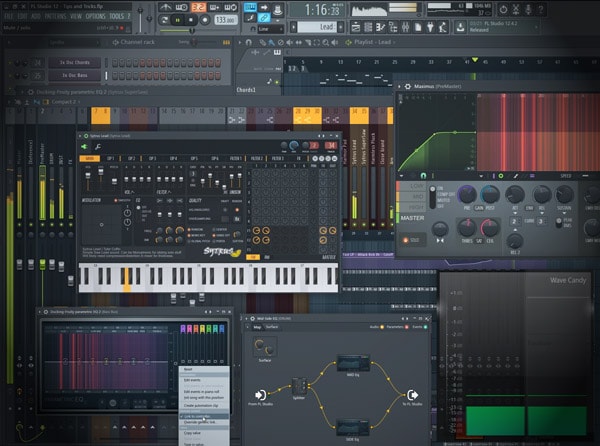This screenshot has height=446, width=600.
Task: Click the Splitter node in Patcher
Action: [300, 385]
